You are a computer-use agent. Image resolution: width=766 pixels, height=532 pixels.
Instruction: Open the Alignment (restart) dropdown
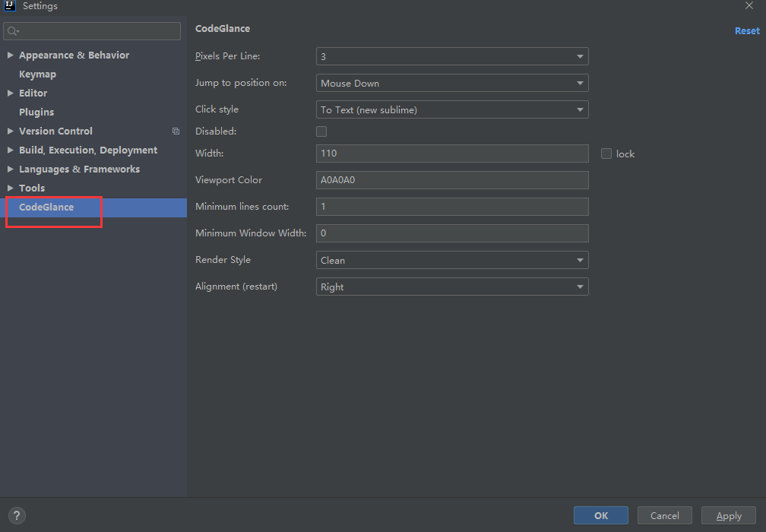click(452, 287)
